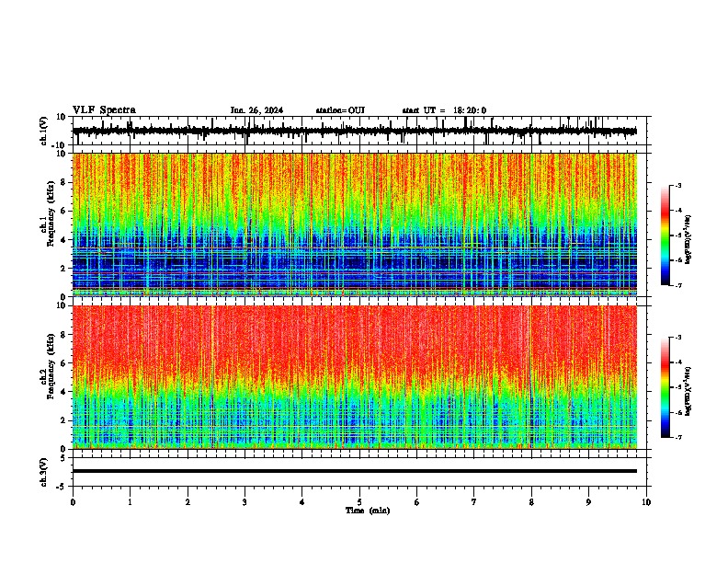Click the time axis tick label "3"
The height and width of the screenshot is (563, 728).
point(245,502)
